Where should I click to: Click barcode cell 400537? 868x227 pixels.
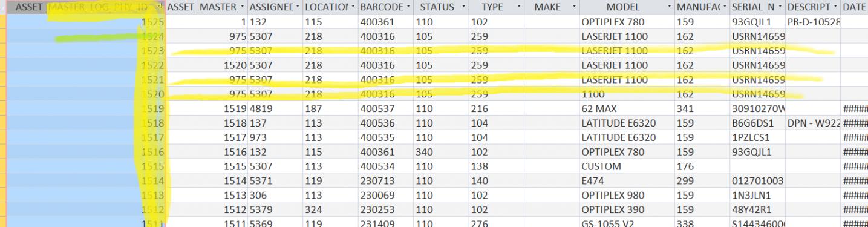coord(385,108)
